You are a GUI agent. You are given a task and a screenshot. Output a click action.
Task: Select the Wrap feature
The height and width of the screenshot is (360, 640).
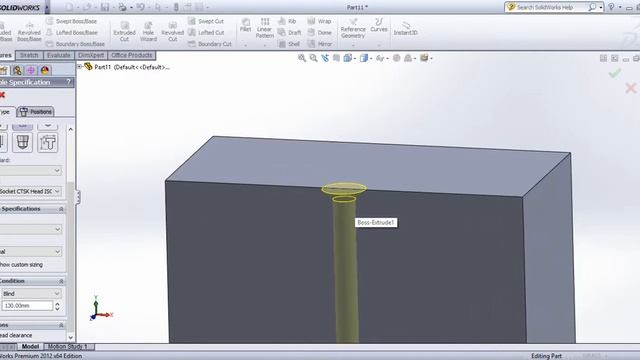coord(319,21)
